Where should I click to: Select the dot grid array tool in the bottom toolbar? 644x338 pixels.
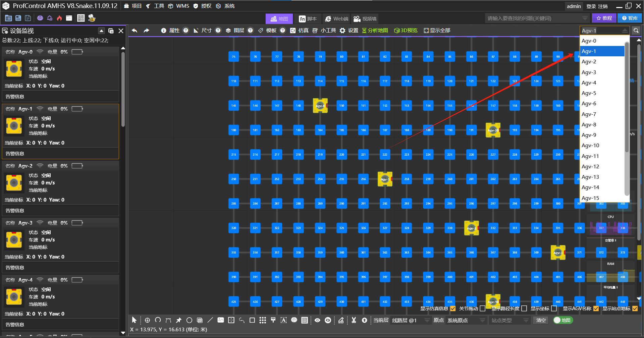263,320
